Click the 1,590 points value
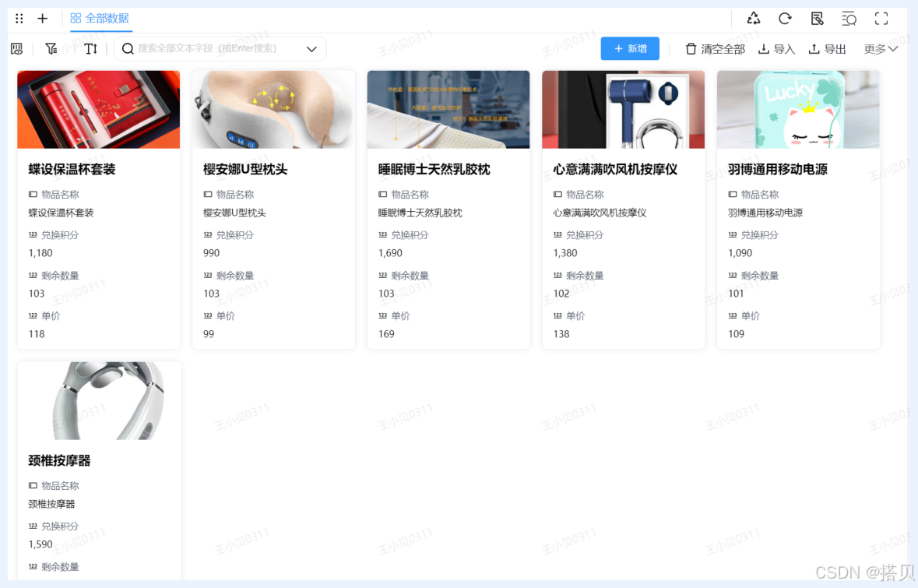Image resolution: width=918 pixels, height=588 pixels. click(40, 544)
